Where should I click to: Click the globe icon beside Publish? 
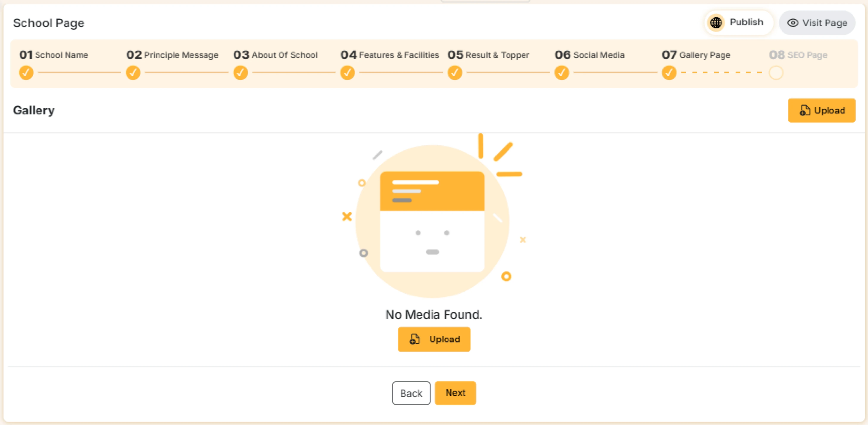click(x=716, y=23)
